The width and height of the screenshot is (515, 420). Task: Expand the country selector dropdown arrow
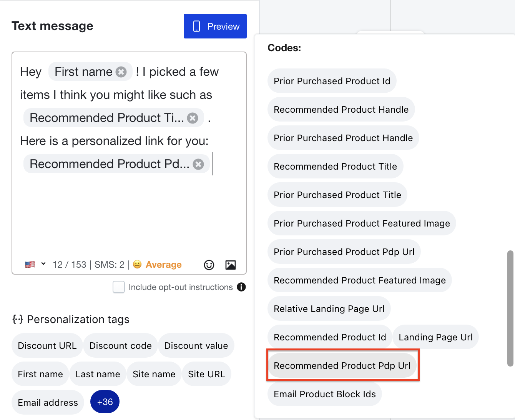pos(43,264)
